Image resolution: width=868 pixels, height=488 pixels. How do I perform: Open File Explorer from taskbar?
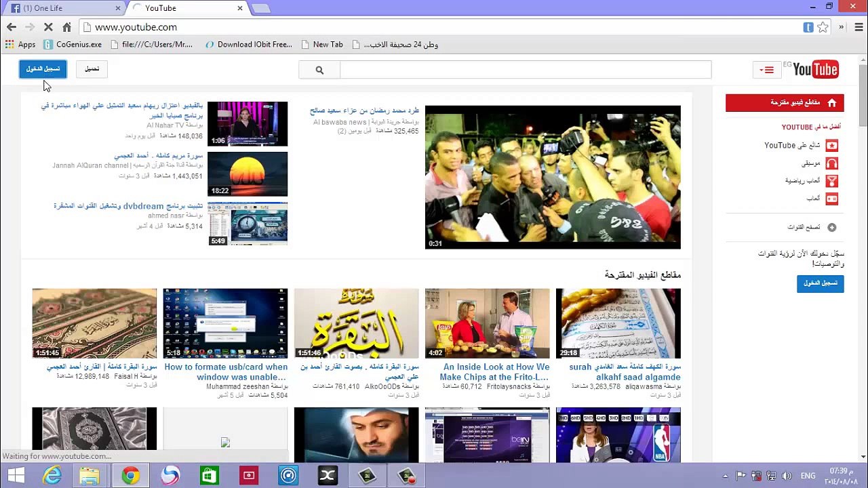point(89,476)
